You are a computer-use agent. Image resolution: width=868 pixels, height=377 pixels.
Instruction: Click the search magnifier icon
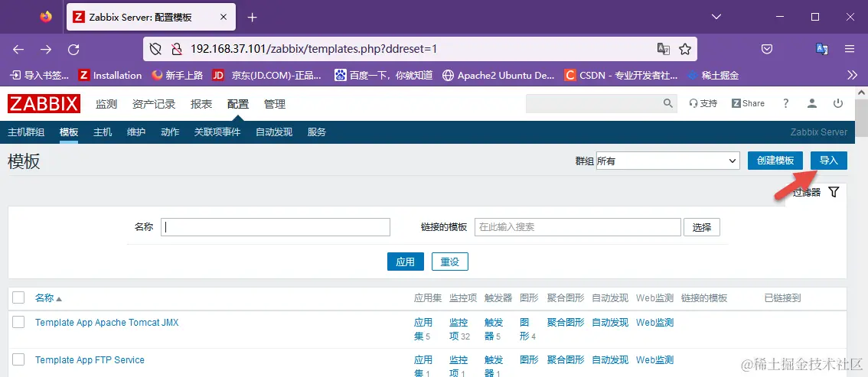(668, 103)
